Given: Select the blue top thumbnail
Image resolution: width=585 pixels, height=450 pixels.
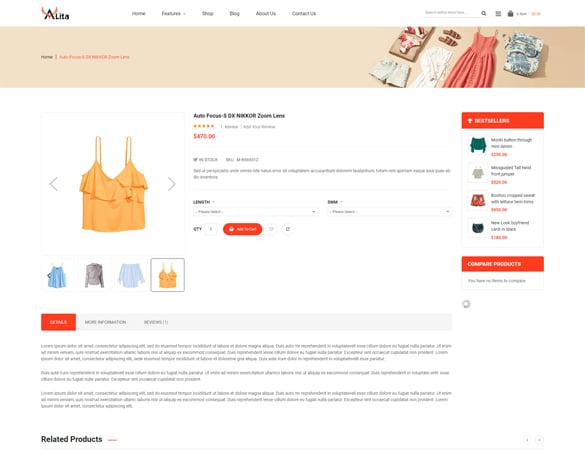Looking at the screenshot, I should 57,275.
